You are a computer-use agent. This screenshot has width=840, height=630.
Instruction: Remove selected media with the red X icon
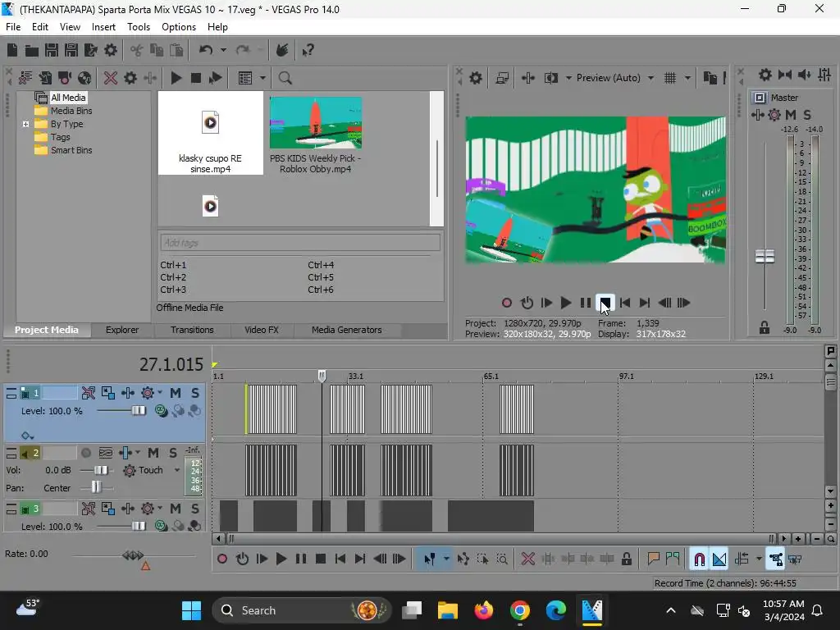point(111,78)
